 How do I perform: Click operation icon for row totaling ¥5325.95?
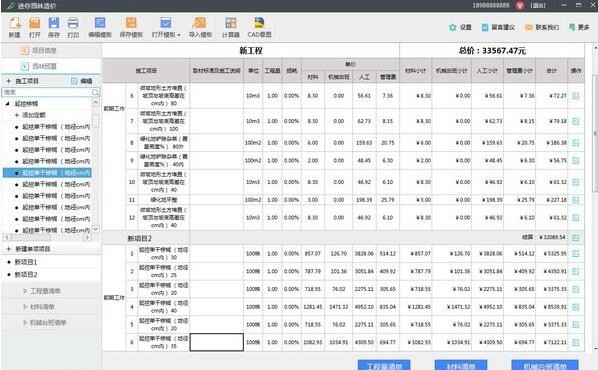576,254
